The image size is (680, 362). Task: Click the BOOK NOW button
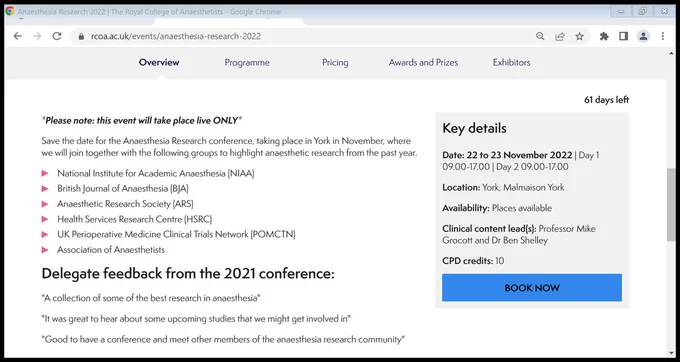(x=532, y=287)
